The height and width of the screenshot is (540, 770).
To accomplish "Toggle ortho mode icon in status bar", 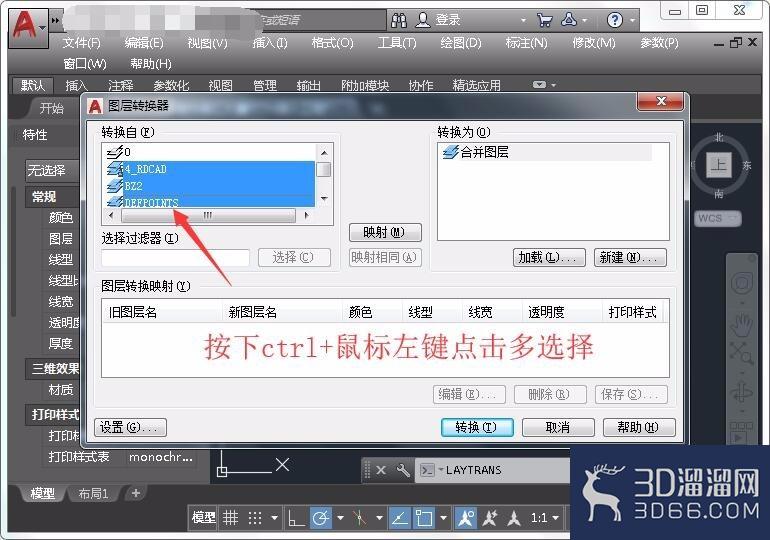I will (x=296, y=518).
